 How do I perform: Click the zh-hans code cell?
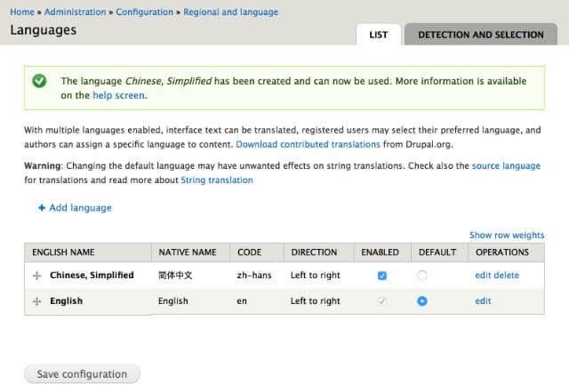[x=254, y=276]
